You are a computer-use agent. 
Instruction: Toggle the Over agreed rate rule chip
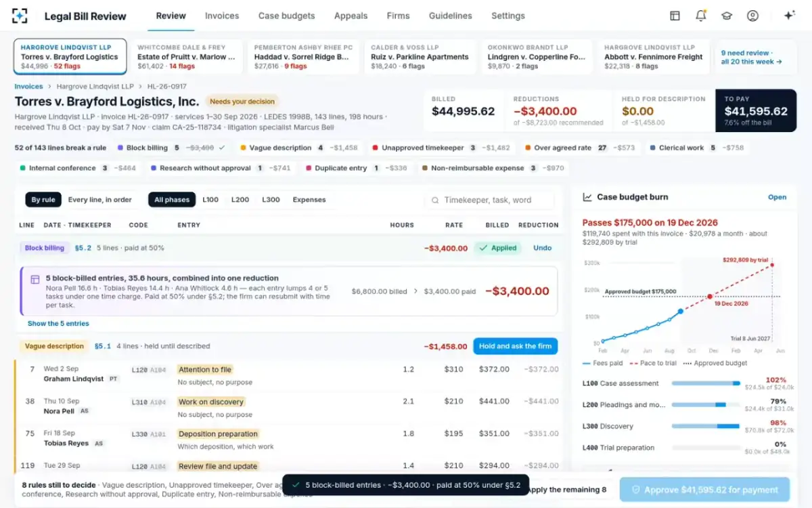tap(581, 148)
